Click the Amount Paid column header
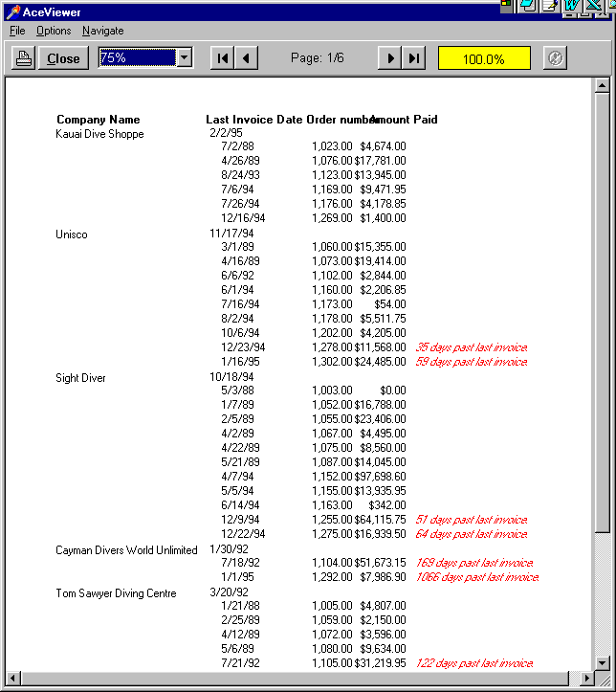This screenshot has width=616, height=692. tap(404, 120)
